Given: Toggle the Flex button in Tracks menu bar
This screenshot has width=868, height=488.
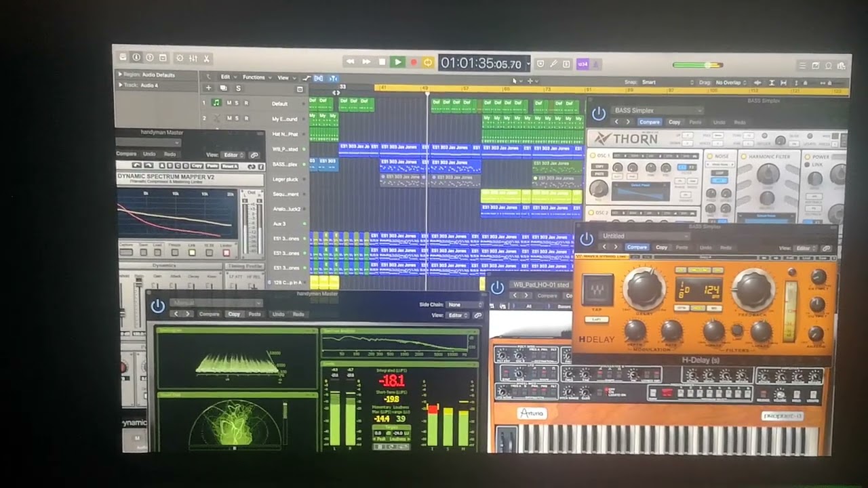Looking at the screenshot, I should [x=319, y=79].
